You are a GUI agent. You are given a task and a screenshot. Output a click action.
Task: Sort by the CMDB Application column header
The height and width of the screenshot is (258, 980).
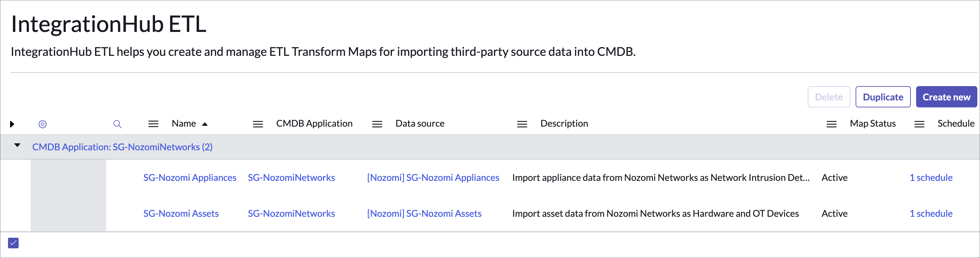pyautogui.click(x=314, y=123)
